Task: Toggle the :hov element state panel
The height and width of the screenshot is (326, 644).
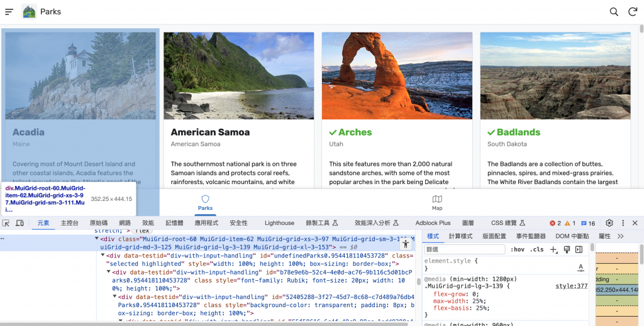Action: (x=518, y=249)
